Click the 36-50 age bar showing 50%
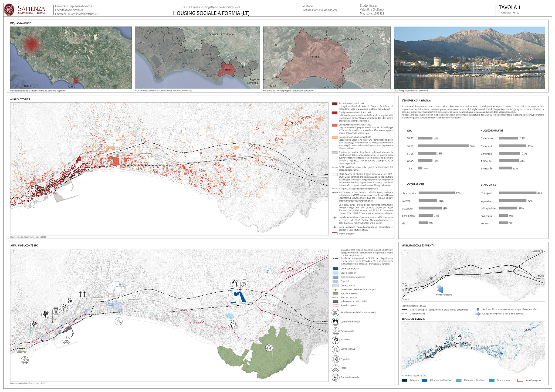This screenshot has height=392, width=555. tap(443, 146)
